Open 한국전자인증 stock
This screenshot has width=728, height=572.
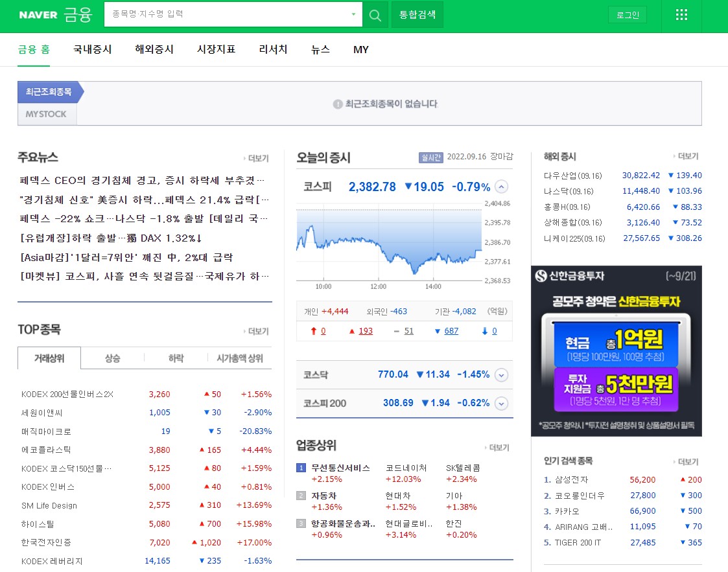point(46,543)
